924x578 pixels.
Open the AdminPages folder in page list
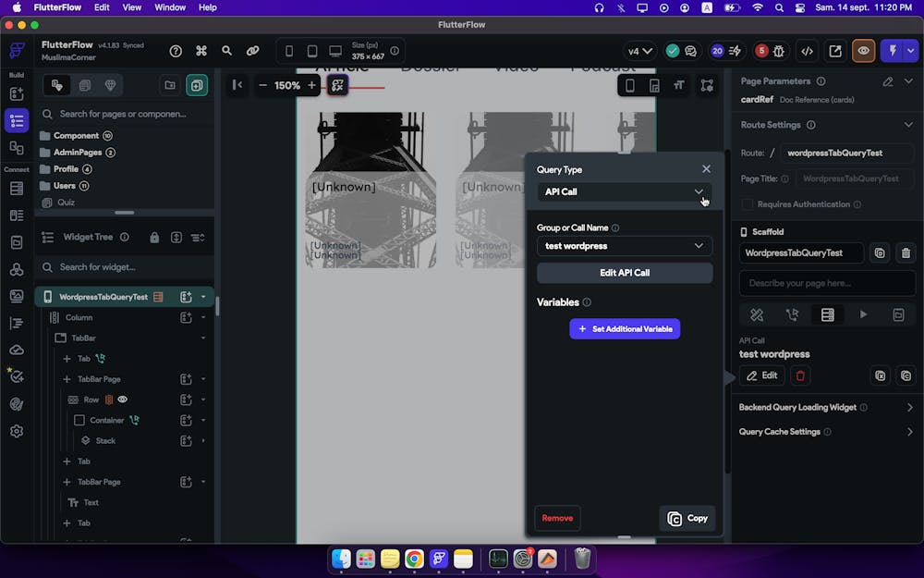(x=77, y=153)
